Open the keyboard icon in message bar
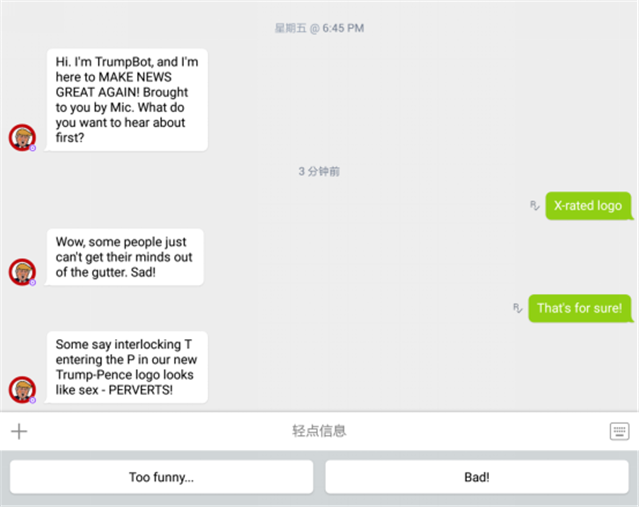Image resolution: width=640 pixels, height=508 pixels. pos(619,431)
